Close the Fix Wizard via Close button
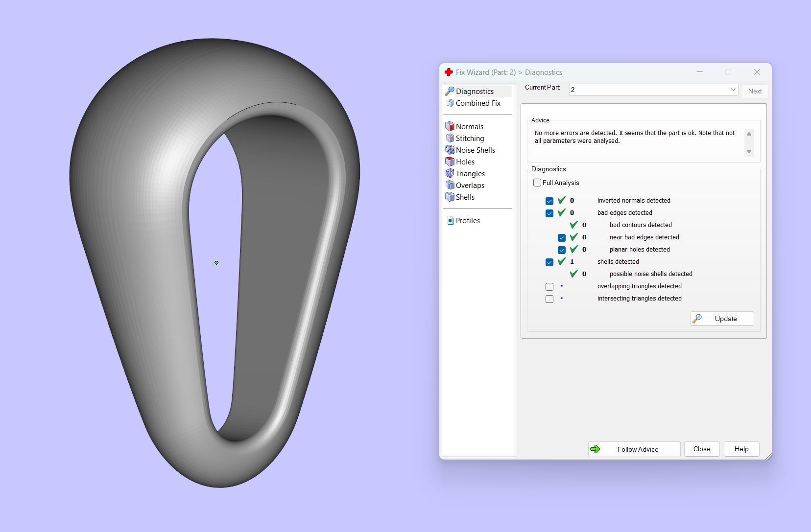 pos(702,449)
